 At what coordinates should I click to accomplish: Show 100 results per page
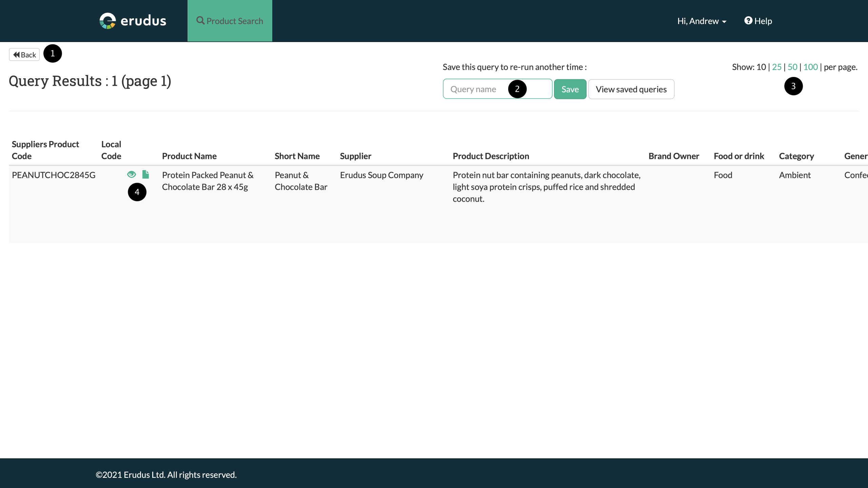coord(810,67)
